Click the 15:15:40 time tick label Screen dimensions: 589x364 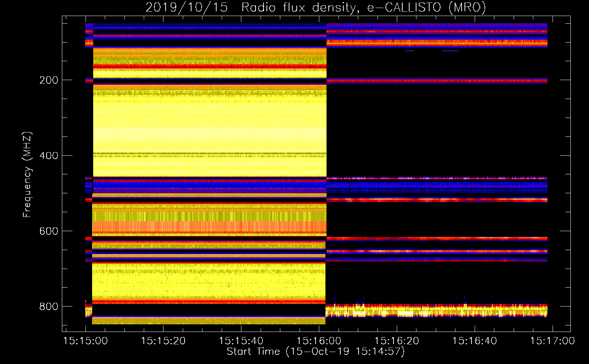(241, 341)
